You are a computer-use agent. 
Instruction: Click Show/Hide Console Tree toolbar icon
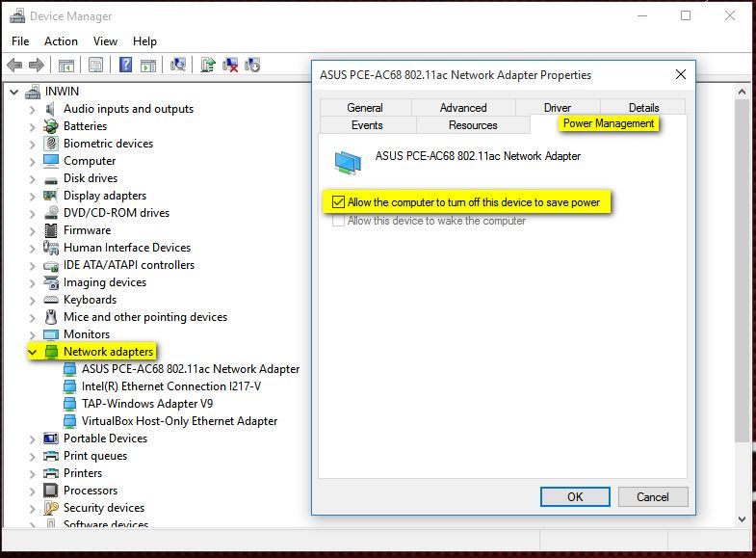click(x=66, y=65)
